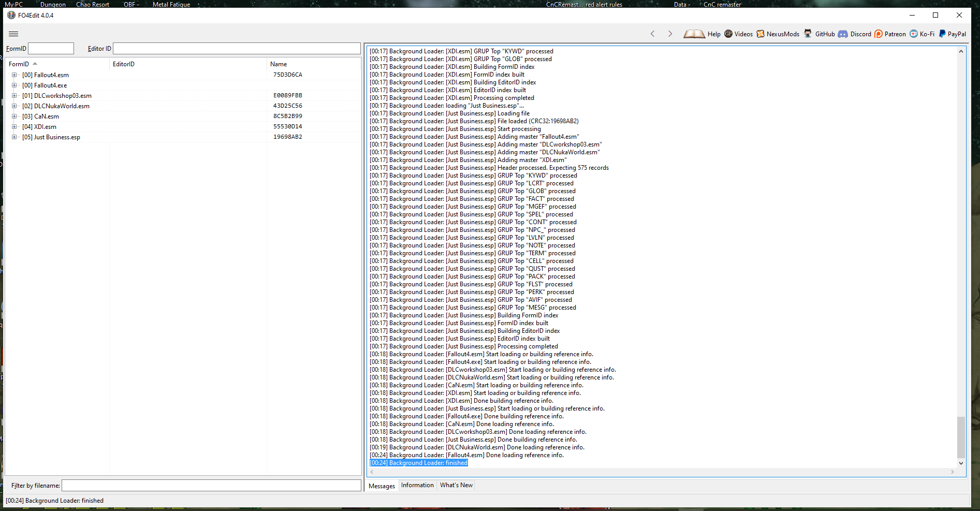Click the FO4Edit title bar app icon

tap(11, 15)
